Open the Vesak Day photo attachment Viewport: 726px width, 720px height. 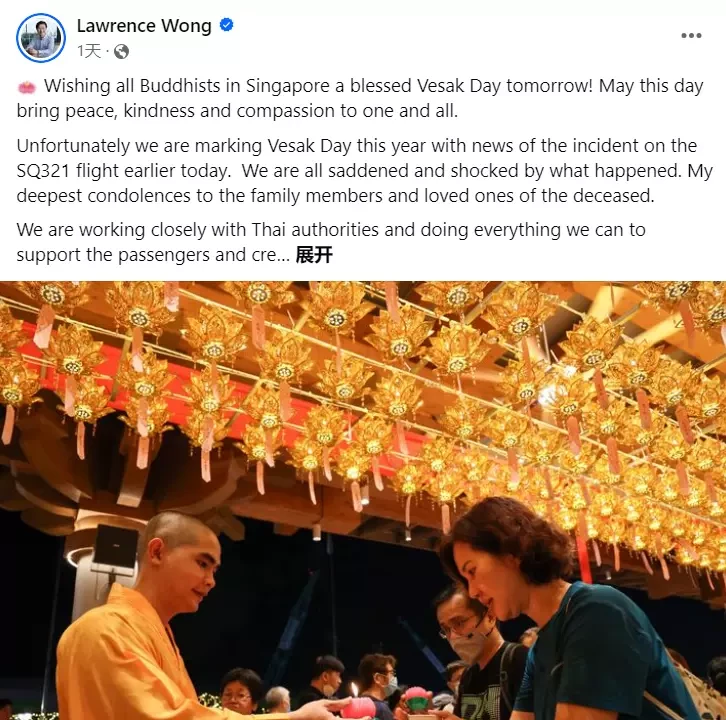point(363,501)
